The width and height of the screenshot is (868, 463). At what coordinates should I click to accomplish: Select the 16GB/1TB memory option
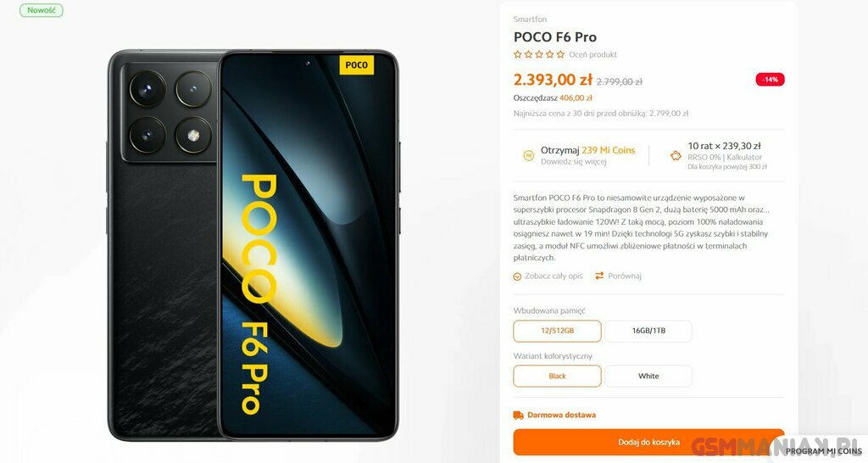(648, 332)
